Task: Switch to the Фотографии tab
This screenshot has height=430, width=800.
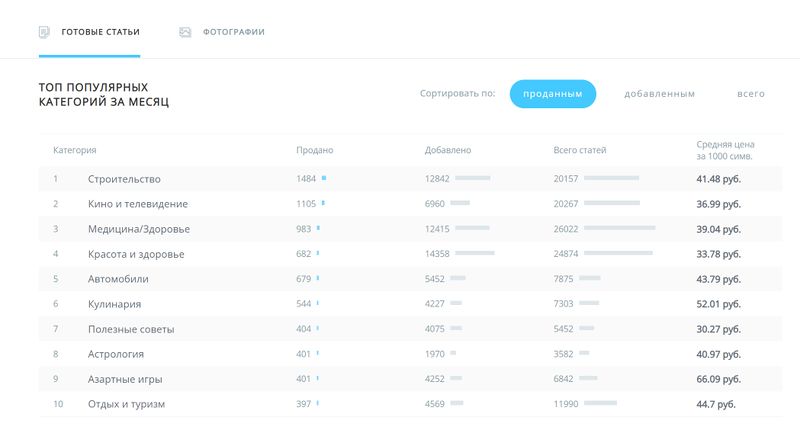Action: point(234,32)
